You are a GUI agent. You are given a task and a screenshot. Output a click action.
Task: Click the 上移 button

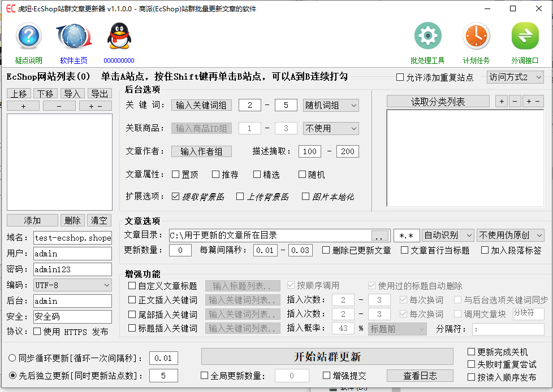[x=19, y=93]
